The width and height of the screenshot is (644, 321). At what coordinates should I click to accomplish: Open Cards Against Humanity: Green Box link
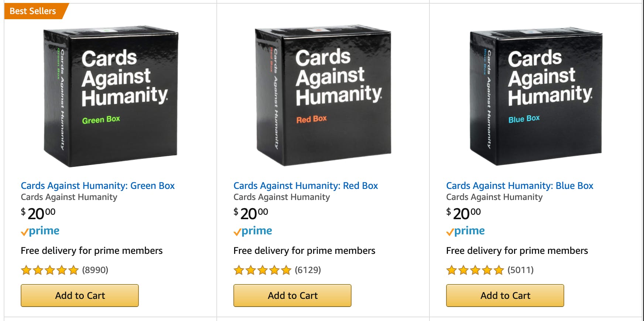97,186
